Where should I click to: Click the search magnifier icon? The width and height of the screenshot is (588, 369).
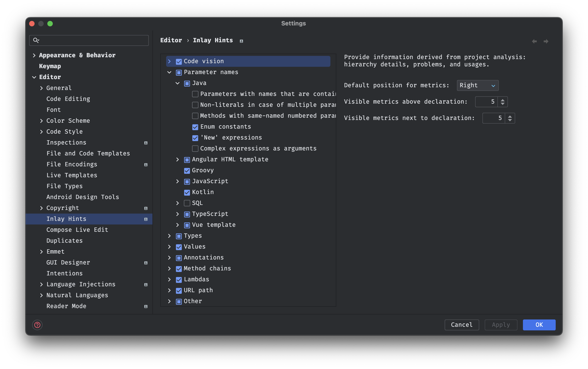point(36,40)
